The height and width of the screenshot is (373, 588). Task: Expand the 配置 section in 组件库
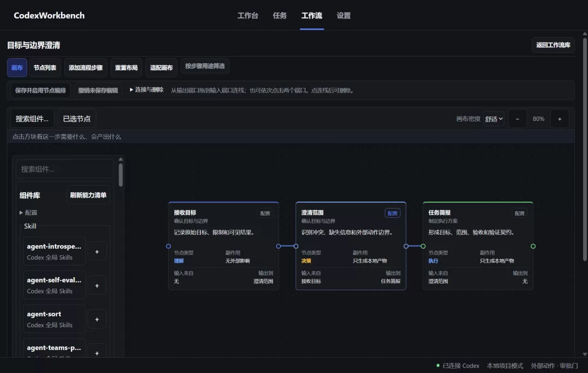pyautogui.click(x=28, y=212)
